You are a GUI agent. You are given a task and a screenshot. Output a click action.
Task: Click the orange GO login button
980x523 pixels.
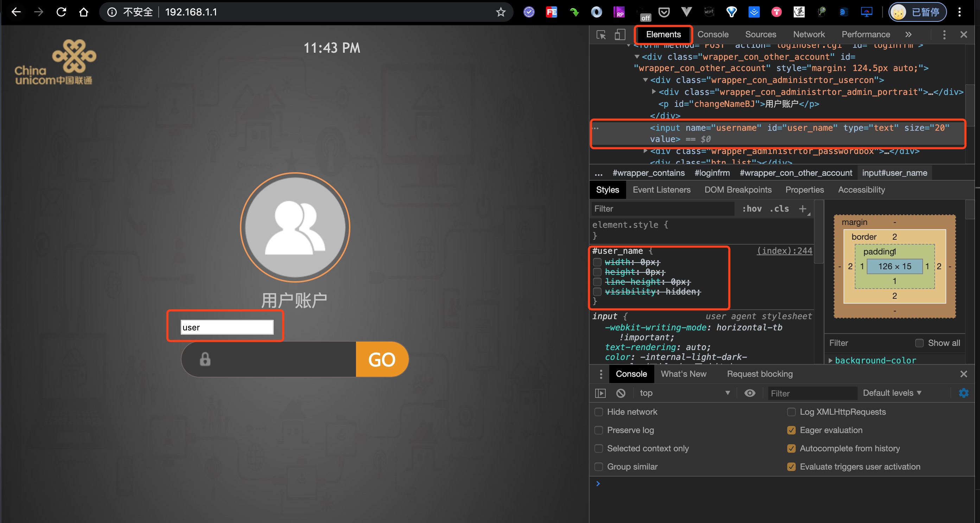pyautogui.click(x=382, y=359)
